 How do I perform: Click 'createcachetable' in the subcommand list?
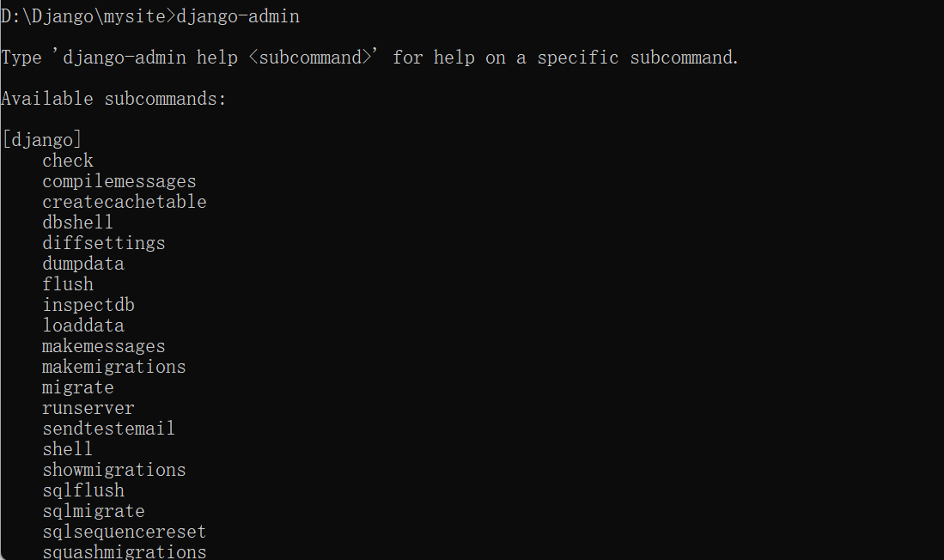pyautogui.click(x=125, y=202)
